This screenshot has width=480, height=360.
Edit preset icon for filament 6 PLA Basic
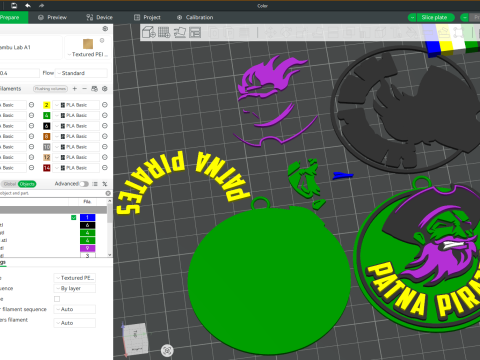pos(105,126)
